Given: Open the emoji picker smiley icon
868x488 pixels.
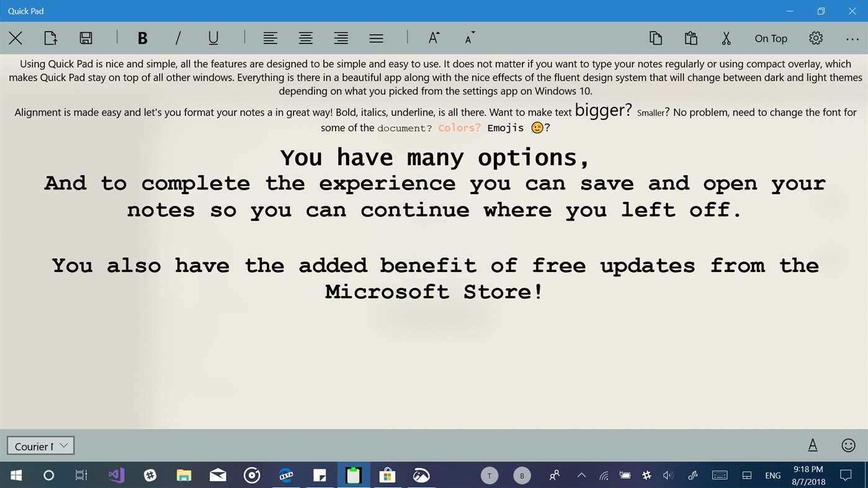Looking at the screenshot, I should [x=848, y=445].
